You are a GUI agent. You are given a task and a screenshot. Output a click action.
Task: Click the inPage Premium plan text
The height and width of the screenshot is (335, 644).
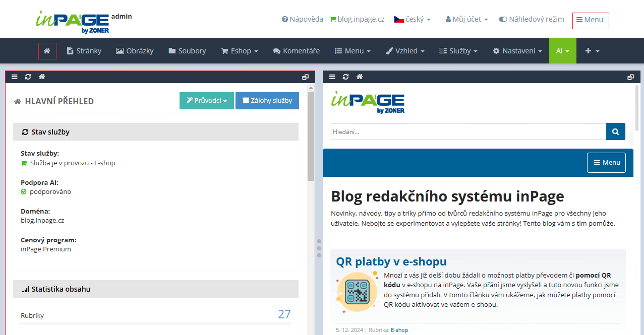click(x=46, y=249)
